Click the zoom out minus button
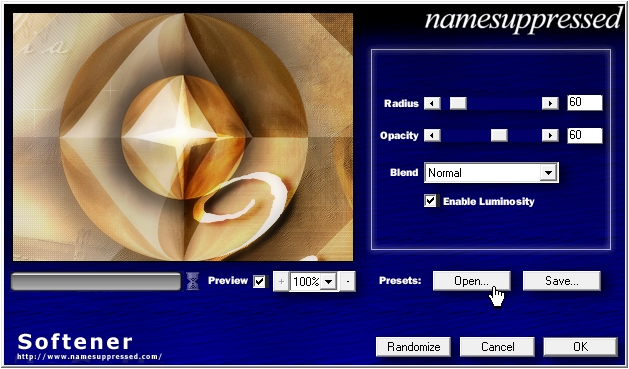Image resolution: width=629 pixels, height=369 pixels. 347,282
